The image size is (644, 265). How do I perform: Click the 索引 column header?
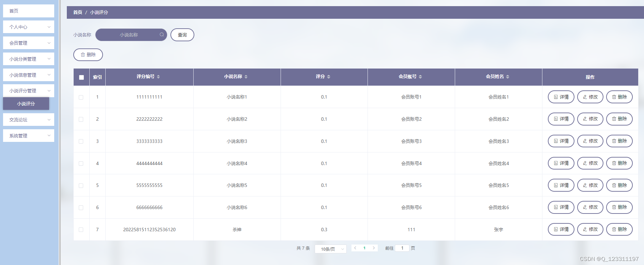(x=98, y=77)
